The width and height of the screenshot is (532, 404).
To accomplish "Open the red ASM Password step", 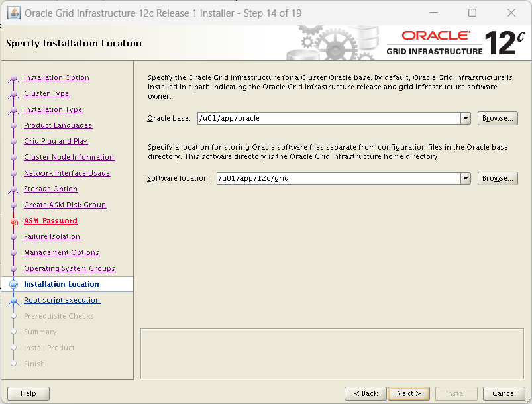I will (50, 221).
